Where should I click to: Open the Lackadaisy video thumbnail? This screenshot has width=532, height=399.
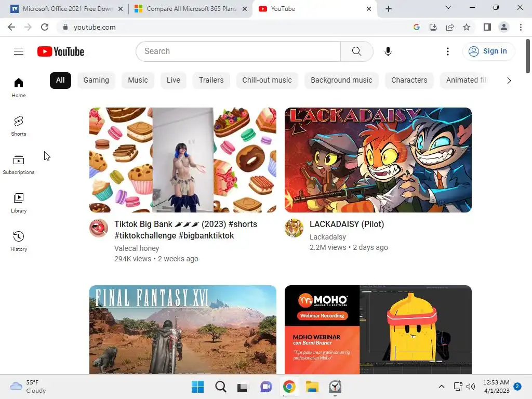(378, 160)
